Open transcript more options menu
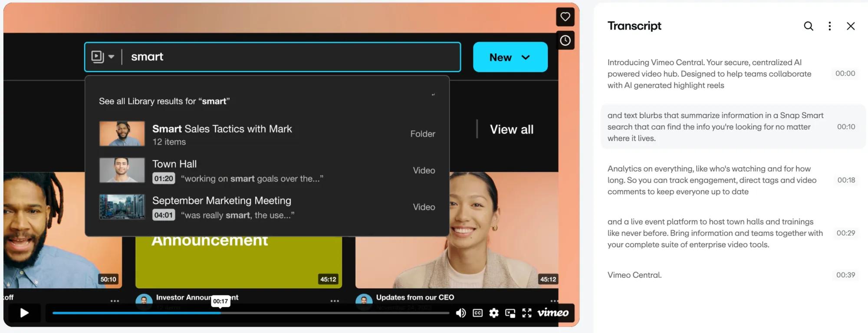868x333 pixels. [x=829, y=26]
